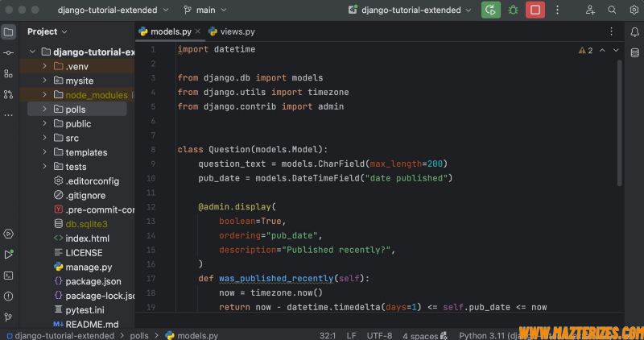The height and width of the screenshot is (340, 644).
Task: Start debugging with the bug icon
Action: pyautogui.click(x=513, y=10)
